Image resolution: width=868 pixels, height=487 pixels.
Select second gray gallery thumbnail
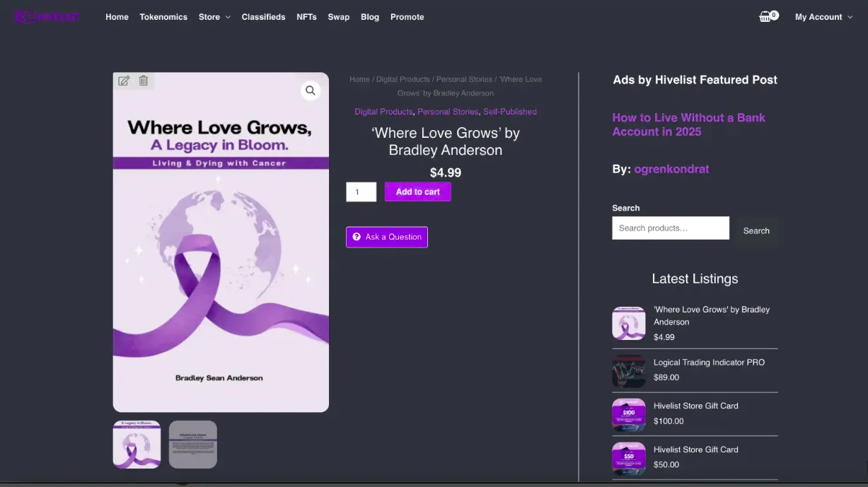(192, 445)
